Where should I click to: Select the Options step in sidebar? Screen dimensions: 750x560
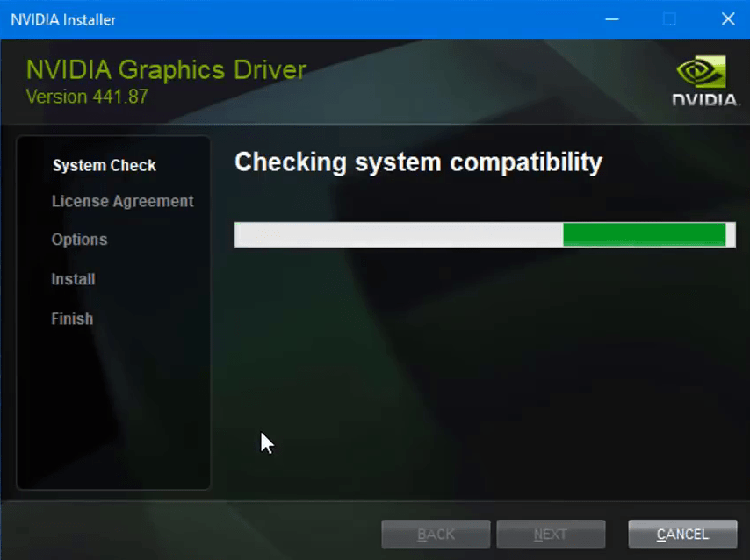tap(79, 240)
